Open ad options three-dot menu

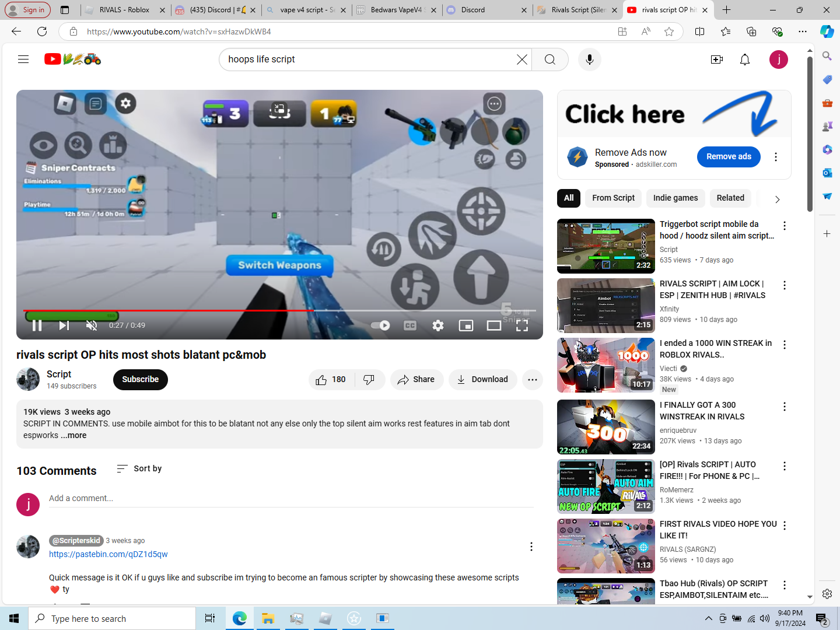click(776, 157)
